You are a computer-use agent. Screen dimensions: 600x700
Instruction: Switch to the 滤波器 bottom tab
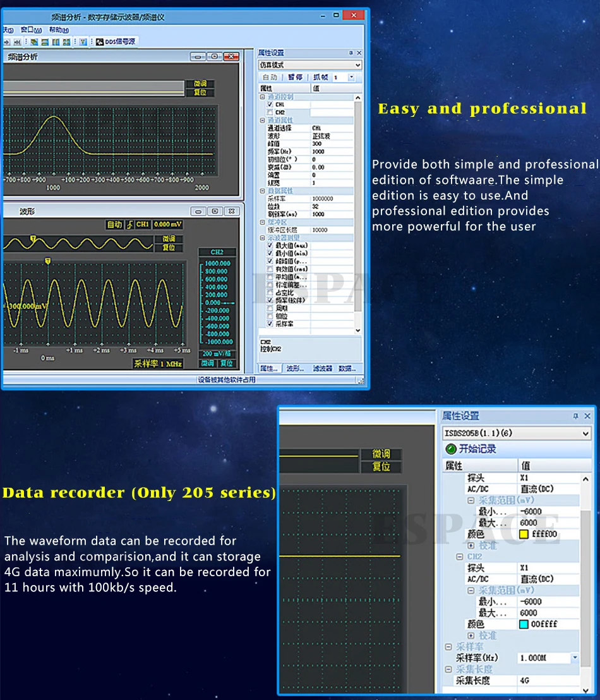pos(322,368)
